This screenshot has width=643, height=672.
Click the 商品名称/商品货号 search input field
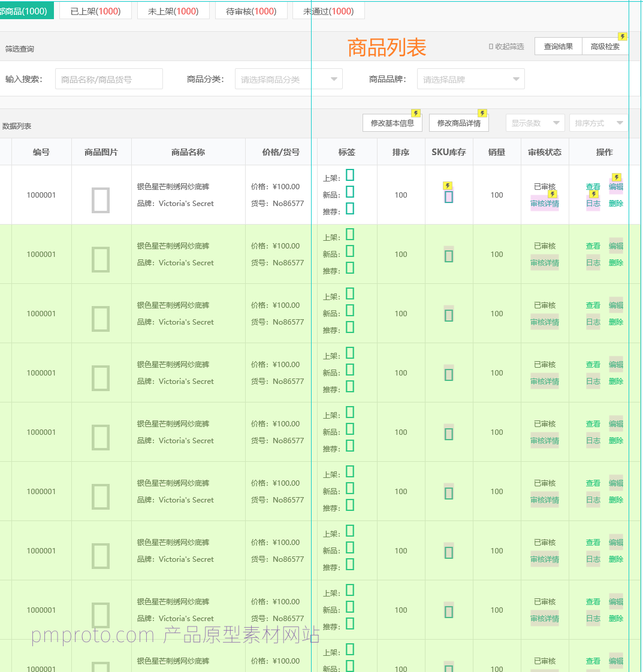pyautogui.click(x=109, y=79)
